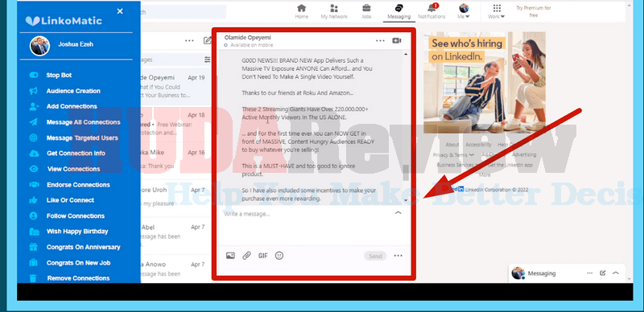Open the Me profile dropdown
This screenshot has height=312, width=644.
point(464,11)
